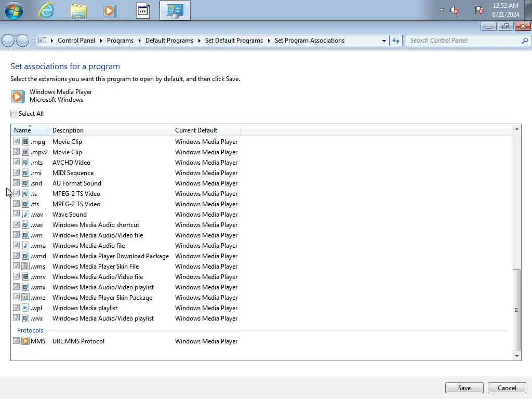
Task: Navigate to Default Programs breadcrumb
Action: [169, 41]
